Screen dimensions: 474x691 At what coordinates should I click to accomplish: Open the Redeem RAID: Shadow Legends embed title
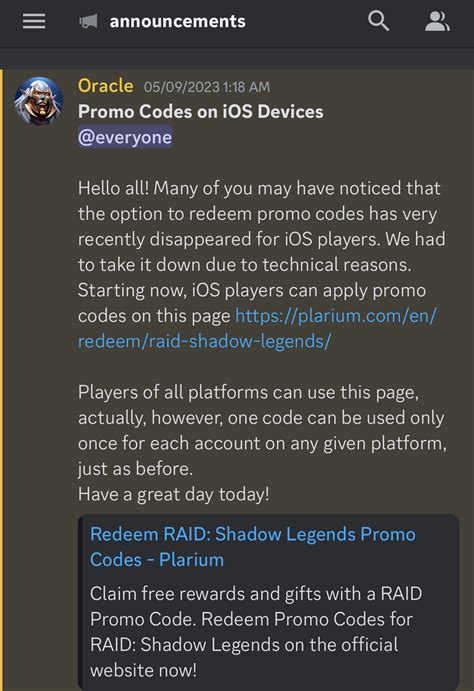click(x=253, y=547)
